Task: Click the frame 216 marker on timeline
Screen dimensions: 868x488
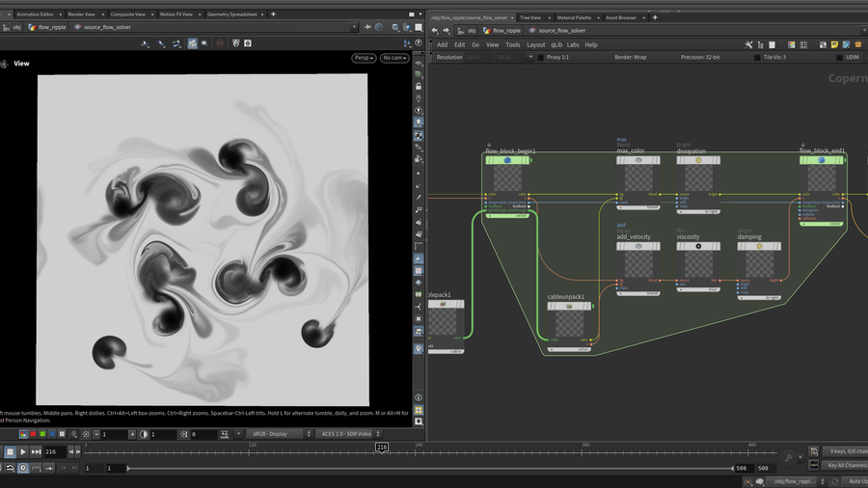Action: point(382,447)
